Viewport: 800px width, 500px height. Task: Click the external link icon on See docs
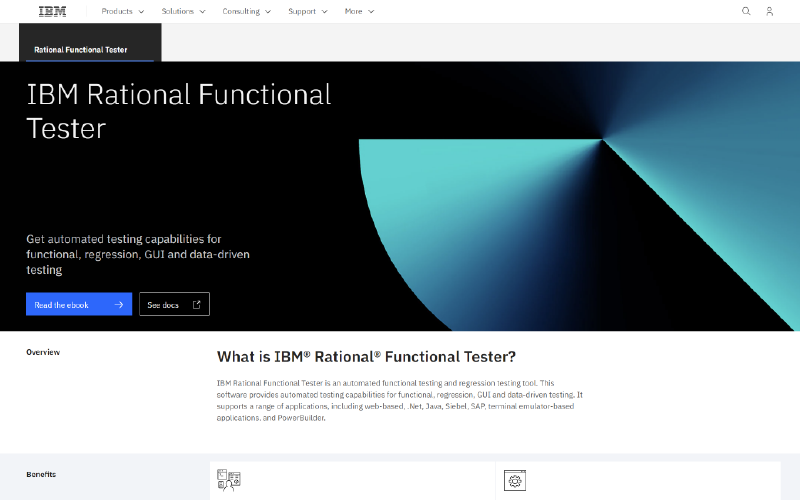point(196,305)
